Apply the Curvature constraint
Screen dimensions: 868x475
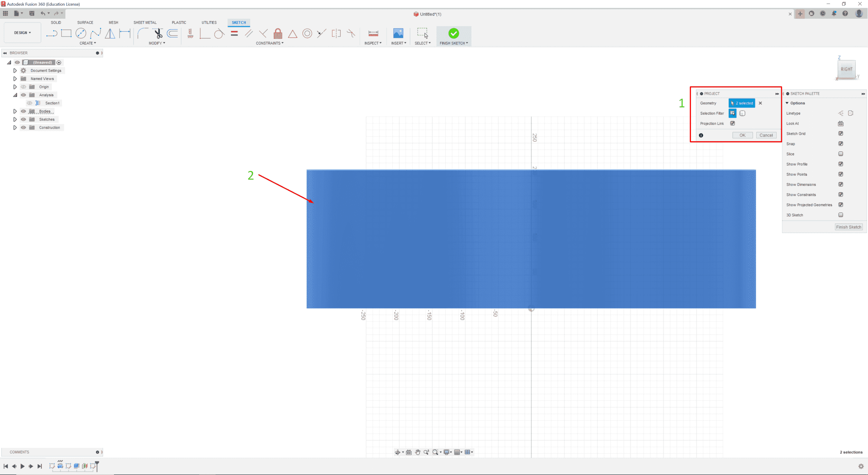(x=351, y=33)
